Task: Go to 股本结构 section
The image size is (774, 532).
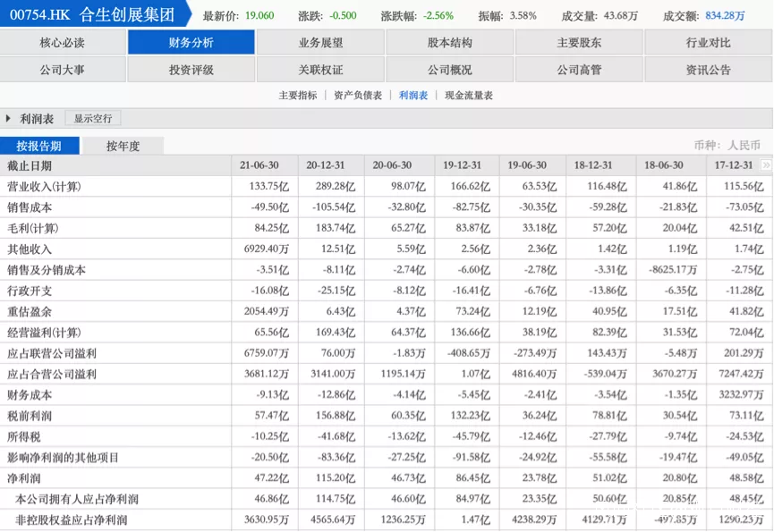Action: point(450,43)
